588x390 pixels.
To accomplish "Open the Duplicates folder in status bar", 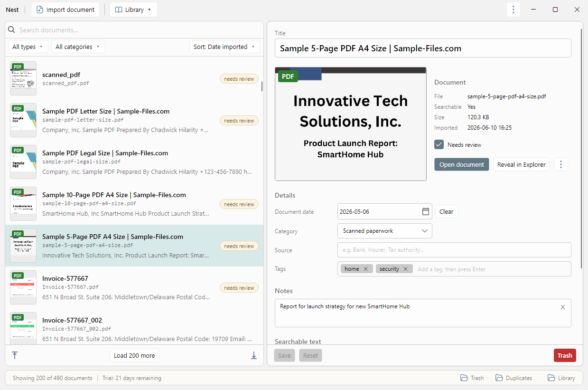I will 514,378.
